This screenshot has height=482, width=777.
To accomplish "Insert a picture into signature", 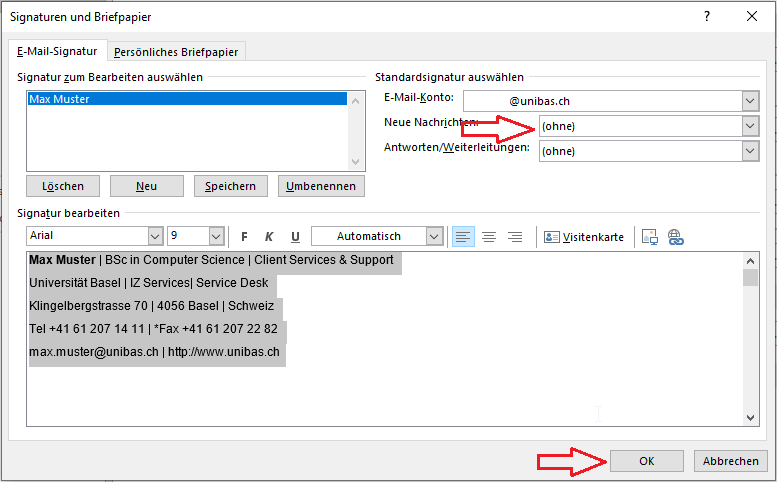I will pos(650,237).
